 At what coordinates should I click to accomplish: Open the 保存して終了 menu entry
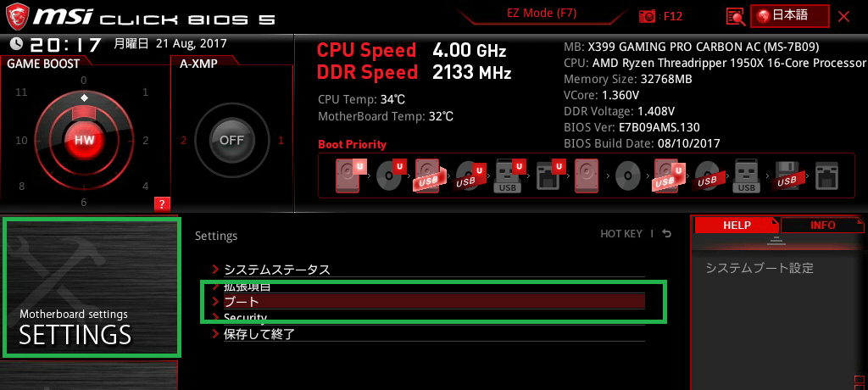pyautogui.click(x=428, y=334)
